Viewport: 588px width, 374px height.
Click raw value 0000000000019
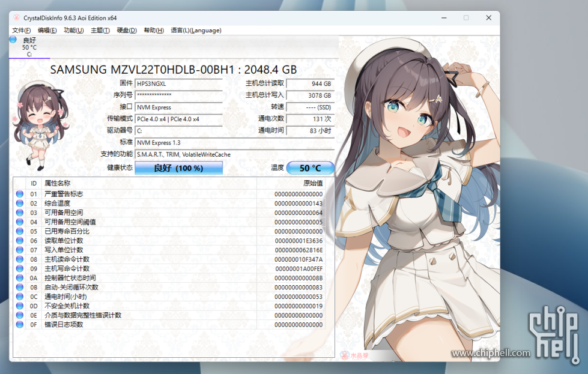coord(299,306)
